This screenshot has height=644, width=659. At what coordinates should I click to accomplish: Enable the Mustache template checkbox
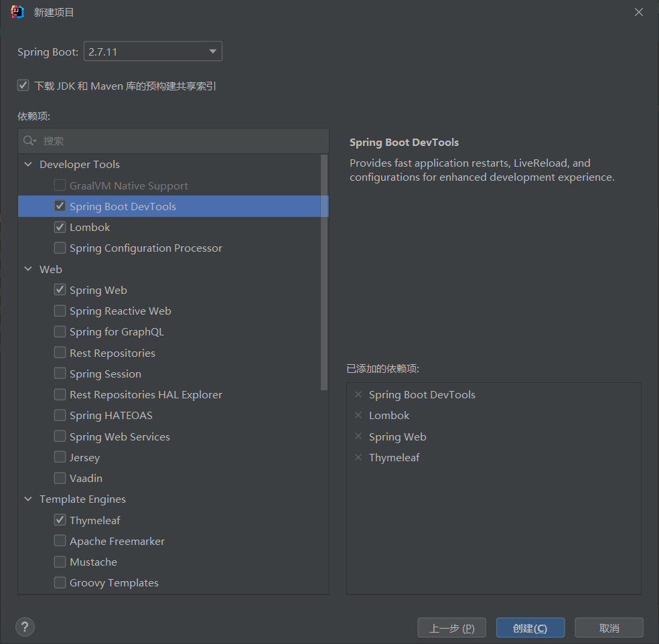pyautogui.click(x=60, y=562)
